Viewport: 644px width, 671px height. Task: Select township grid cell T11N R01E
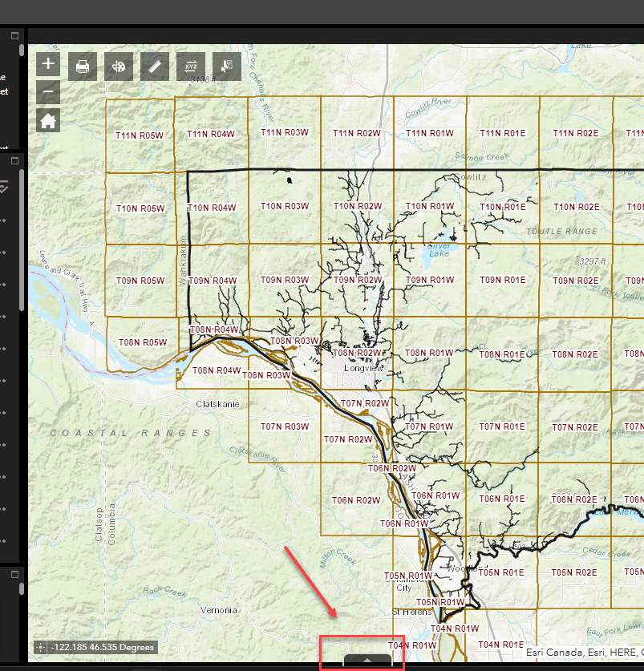(x=502, y=133)
